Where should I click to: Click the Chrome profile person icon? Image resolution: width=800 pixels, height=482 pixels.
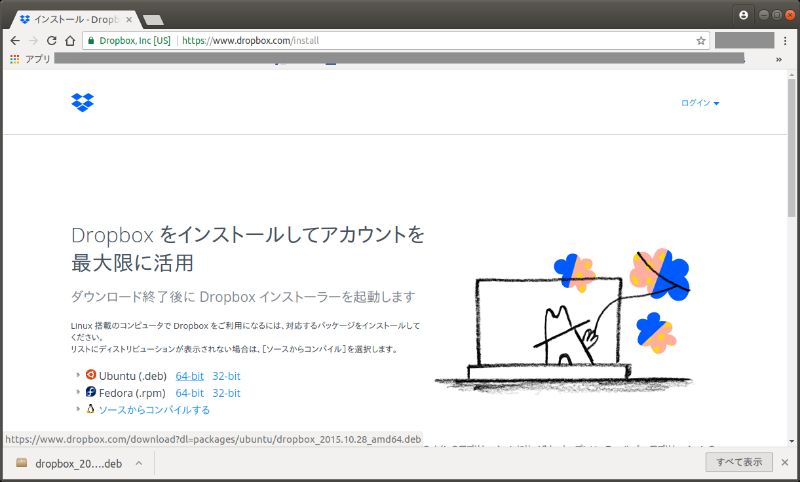pos(743,15)
